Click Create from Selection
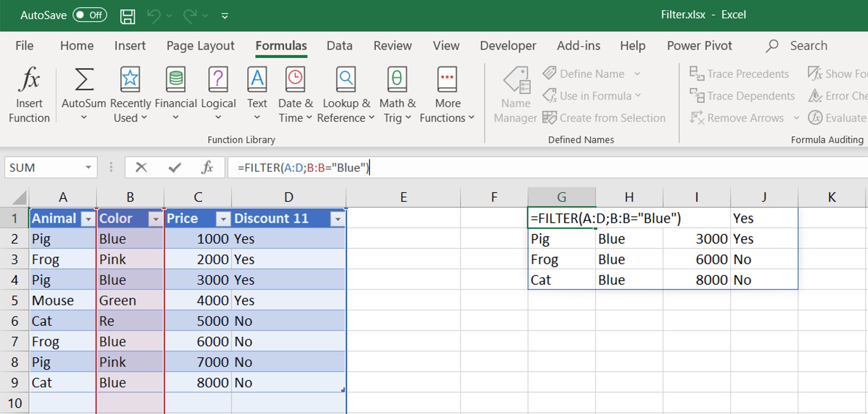The image size is (868, 414). pos(604,118)
